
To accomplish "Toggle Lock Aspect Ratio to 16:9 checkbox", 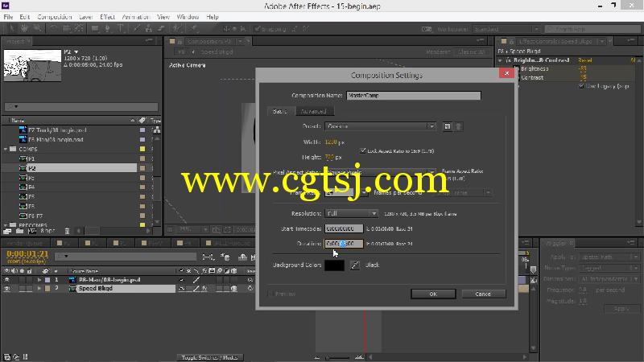I will [x=363, y=150].
